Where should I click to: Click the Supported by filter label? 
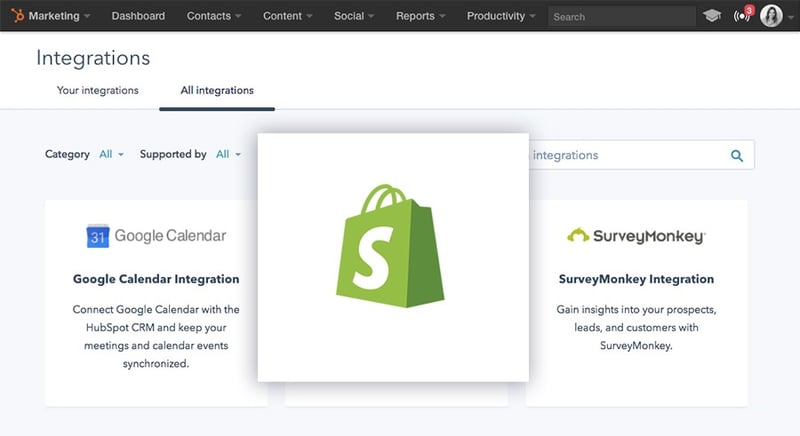(173, 154)
